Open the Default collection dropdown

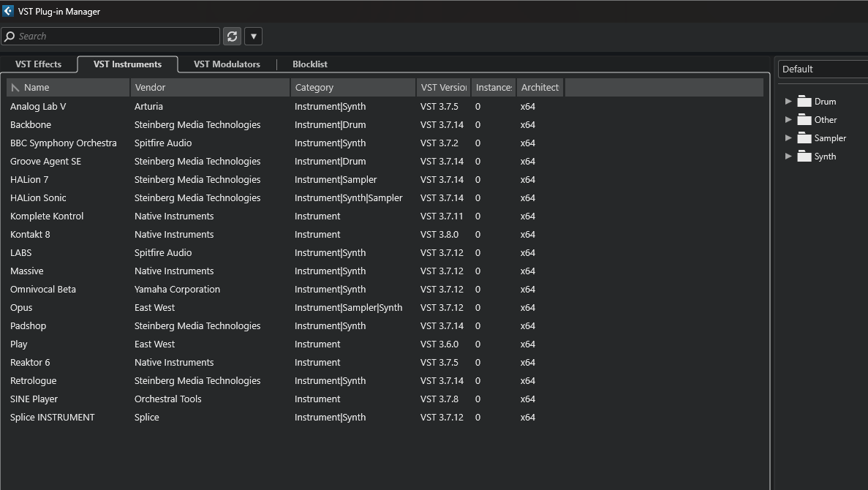823,69
